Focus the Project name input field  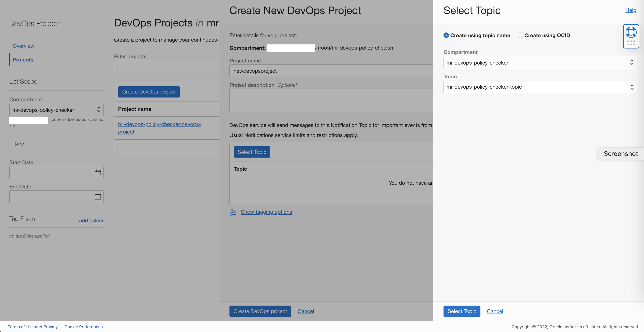click(x=331, y=71)
